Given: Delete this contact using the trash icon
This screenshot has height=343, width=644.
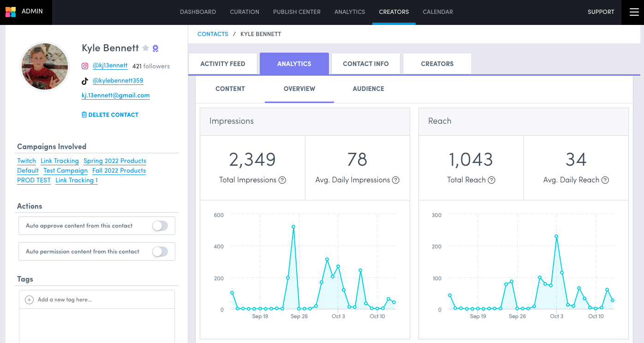Looking at the screenshot, I should [x=85, y=114].
